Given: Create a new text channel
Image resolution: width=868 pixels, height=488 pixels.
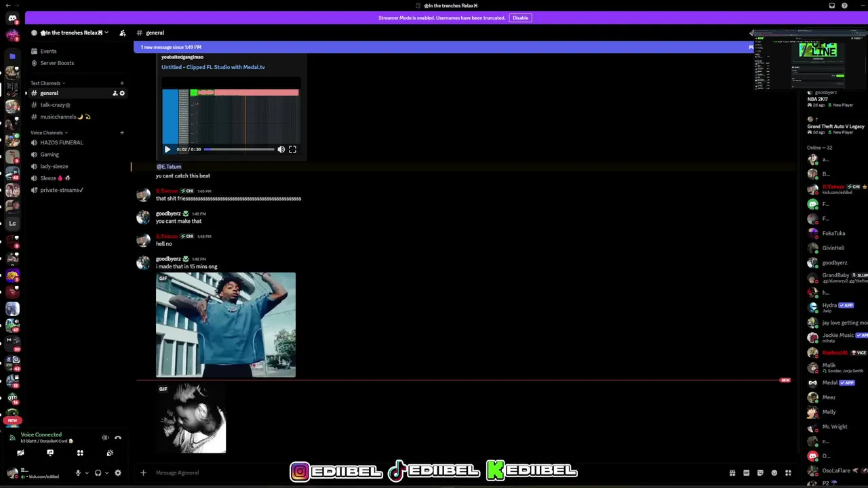Looking at the screenshot, I should (122, 83).
